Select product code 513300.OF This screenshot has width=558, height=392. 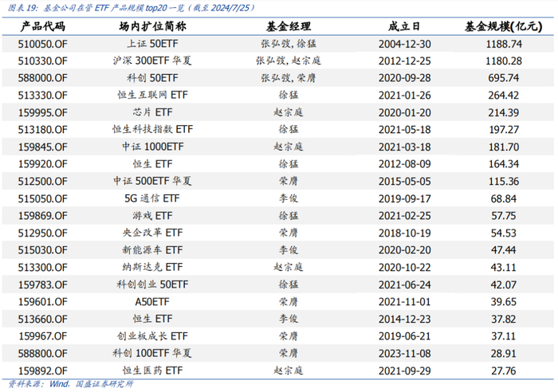(x=43, y=268)
